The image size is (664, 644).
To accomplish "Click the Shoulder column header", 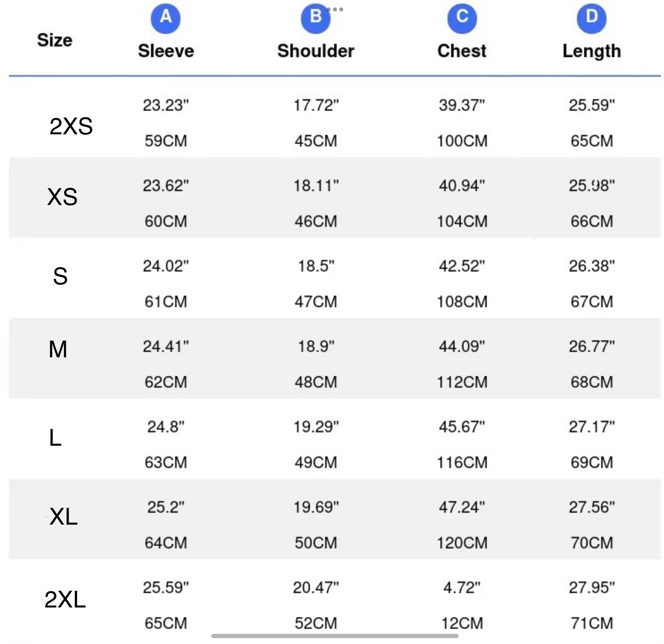I will 316,51.
